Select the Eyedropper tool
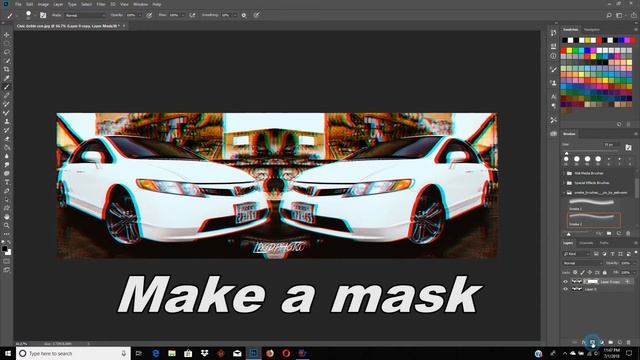The width and height of the screenshot is (640, 360). (7, 78)
